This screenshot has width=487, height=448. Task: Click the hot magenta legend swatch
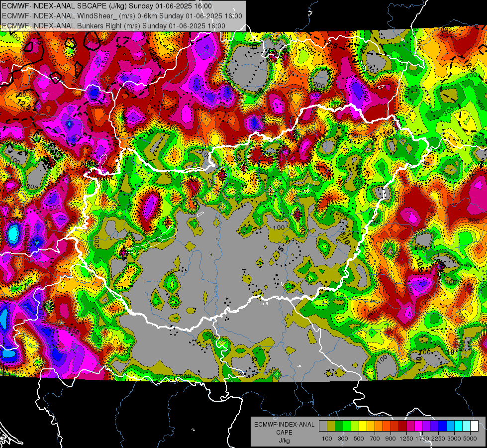coord(419,426)
